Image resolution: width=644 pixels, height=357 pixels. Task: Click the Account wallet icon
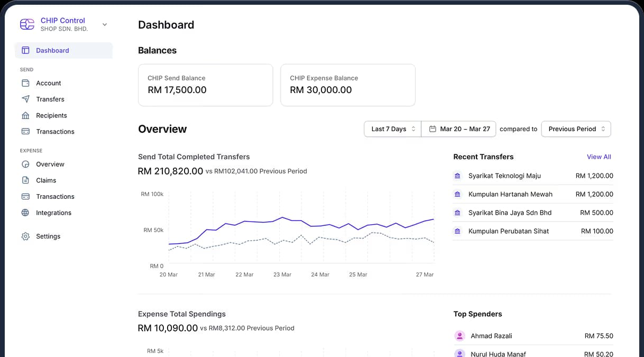coord(25,83)
